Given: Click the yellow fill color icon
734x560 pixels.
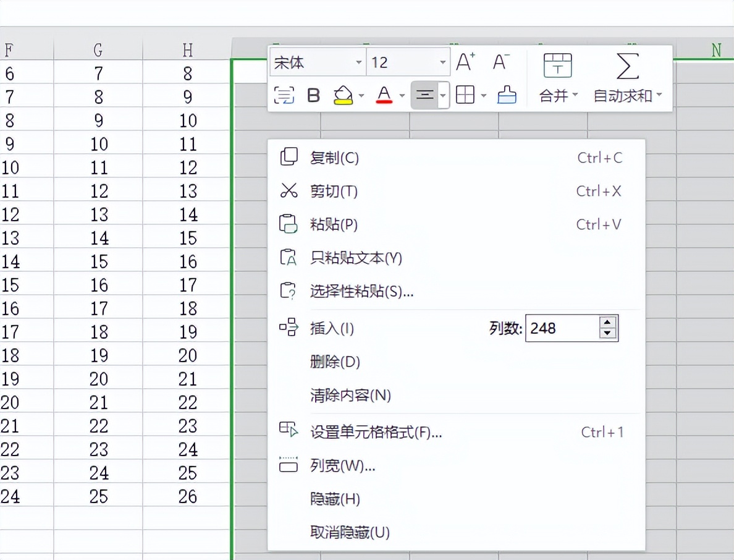Looking at the screenshot, I should pyautogui.click(x=344, y=95).
